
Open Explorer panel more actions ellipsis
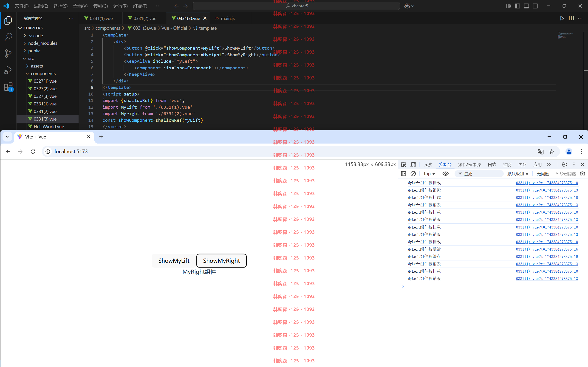point(71,18)
